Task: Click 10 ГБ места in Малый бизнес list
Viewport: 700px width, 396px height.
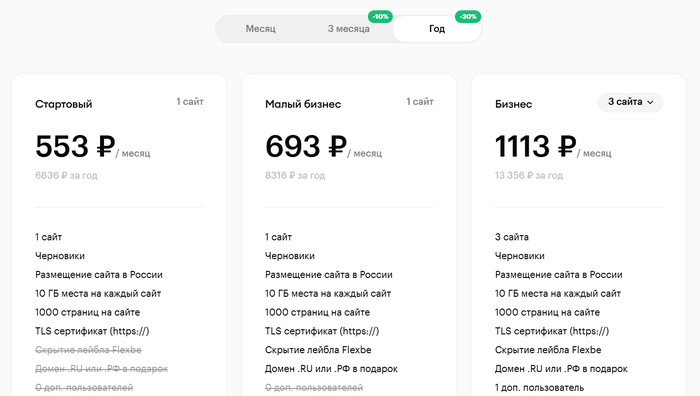Action: point(328,293)
